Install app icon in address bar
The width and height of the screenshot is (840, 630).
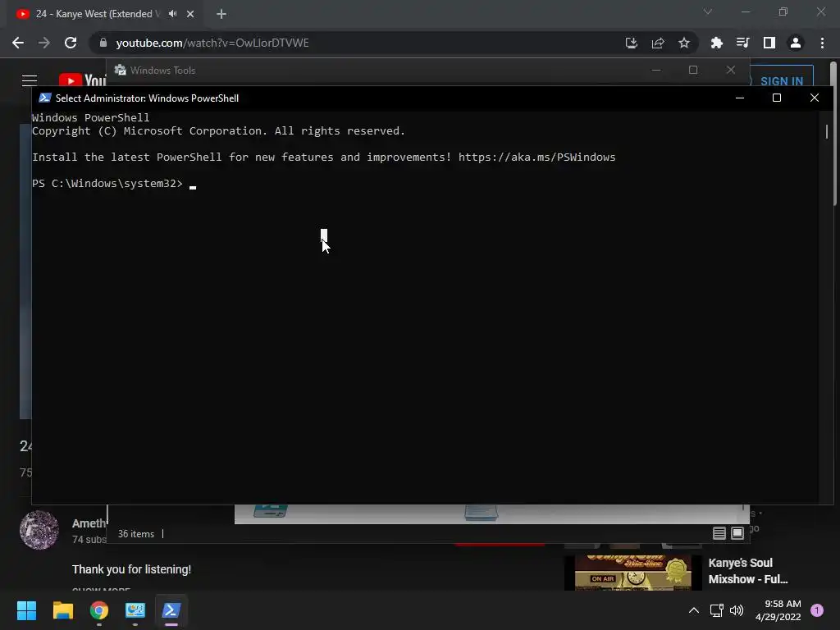[x=632, y=43]
